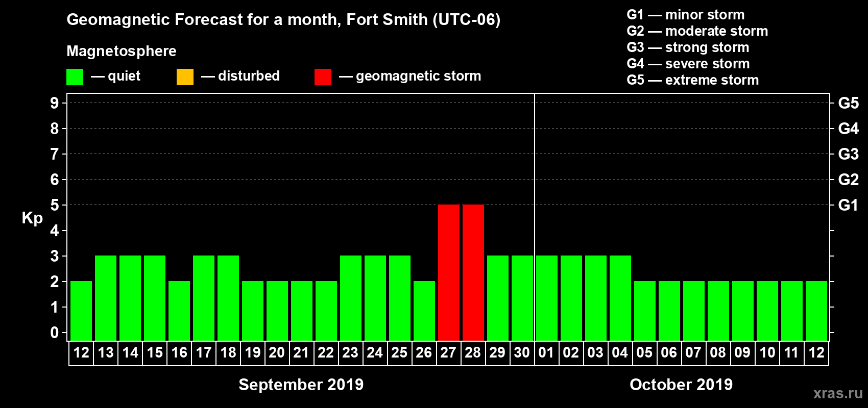The width and height of the screenshot is (868, 408).
Task: Click the green bar for October 01
Action: tap(547, 298)
